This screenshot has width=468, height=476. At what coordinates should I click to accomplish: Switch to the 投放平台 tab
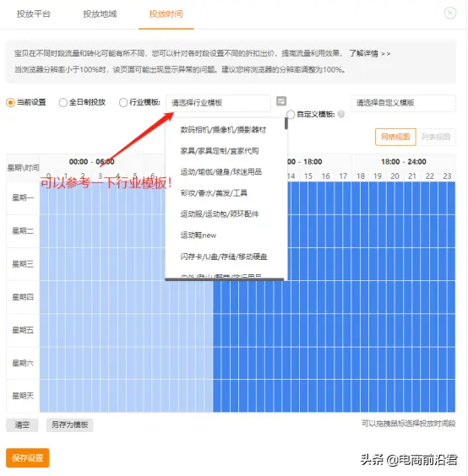point(34,14)
